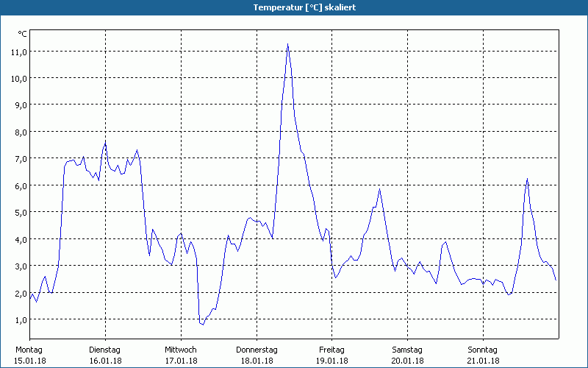588x368 pixels.
Task: Click the °C unit label above the y-axis
Action: (x=22, y=34)
